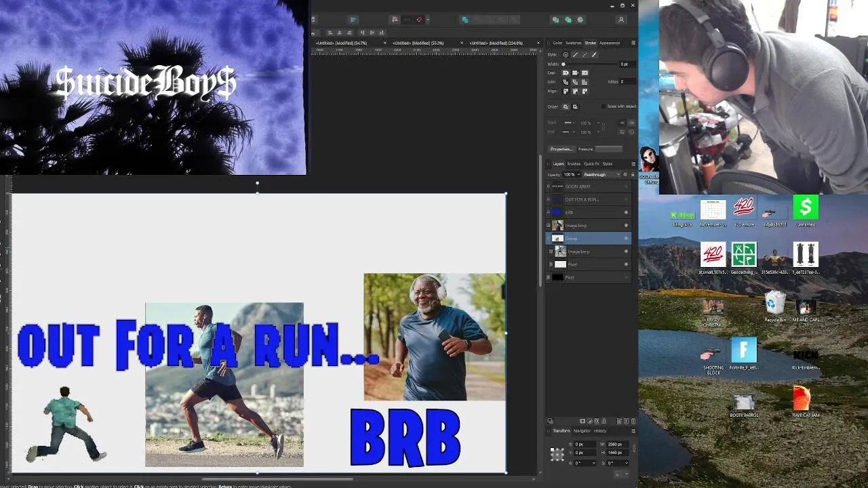Switch to the Quick FX tab
This screenshot has width=868, height=488.
tap(591, 163)
